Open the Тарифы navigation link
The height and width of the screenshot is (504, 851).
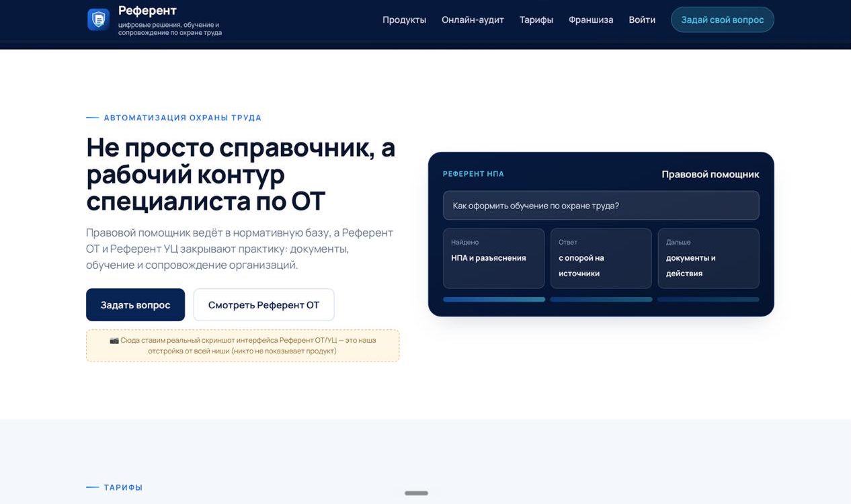(536, 19)
